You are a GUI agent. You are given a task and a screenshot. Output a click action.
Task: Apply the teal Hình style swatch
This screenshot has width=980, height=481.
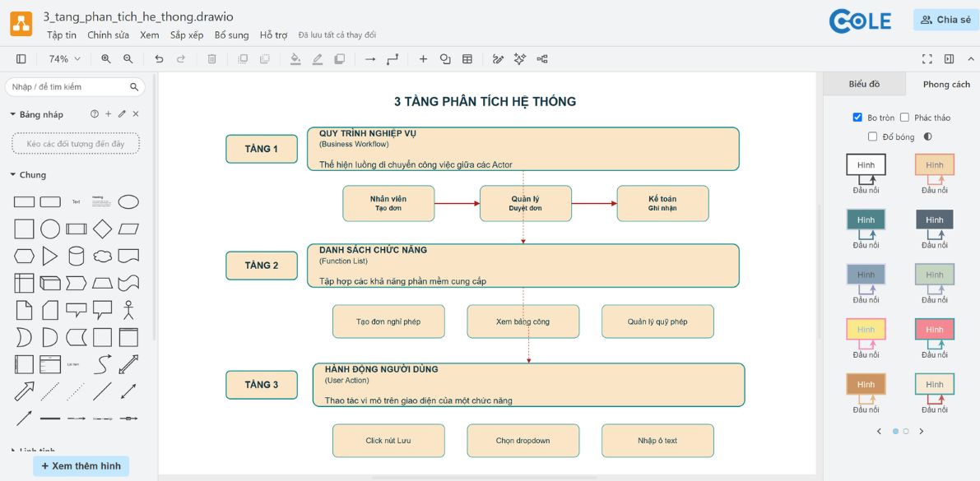866,229
